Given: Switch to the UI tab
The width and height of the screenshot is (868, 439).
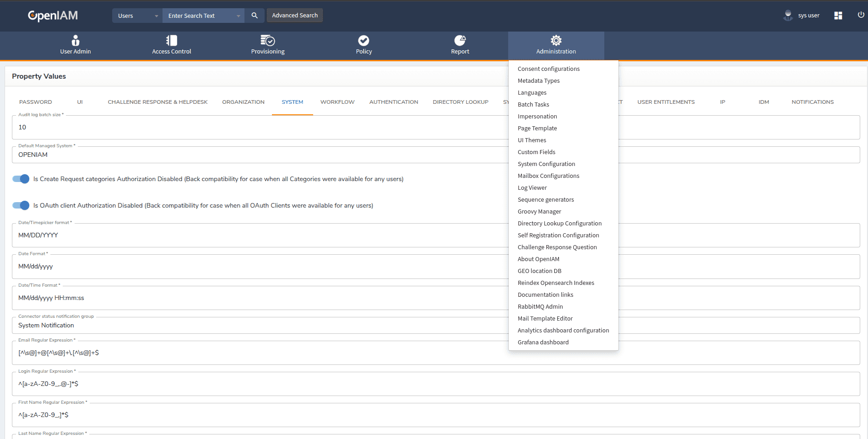Looking at the screenshot, I should pos(80,102).
